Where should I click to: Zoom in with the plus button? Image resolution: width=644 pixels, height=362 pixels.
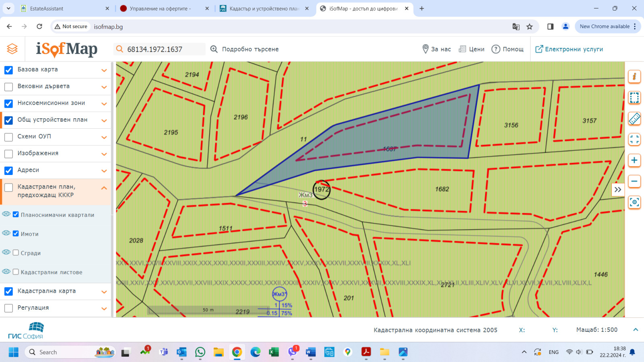[x=634, y=160]
